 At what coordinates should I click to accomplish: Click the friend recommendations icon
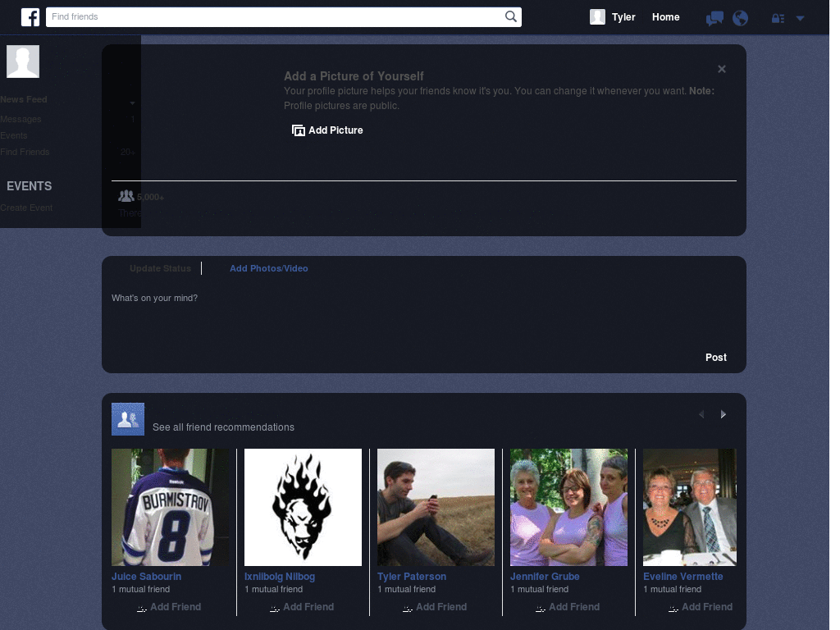pyautogui.click(x=128, y=419)
